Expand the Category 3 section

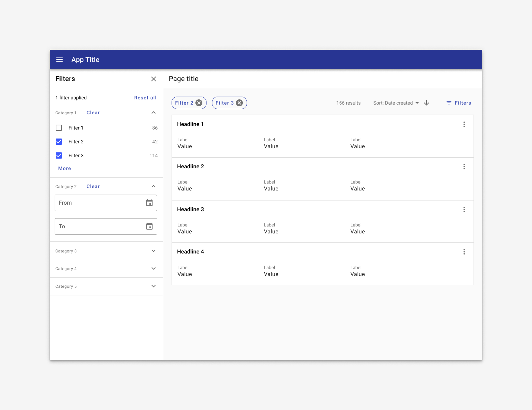click(154, 251)
